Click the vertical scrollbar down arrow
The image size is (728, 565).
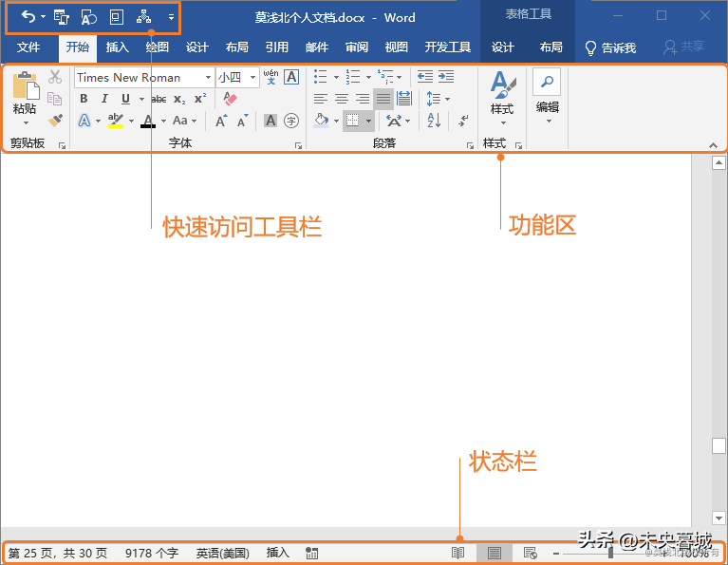719,518
